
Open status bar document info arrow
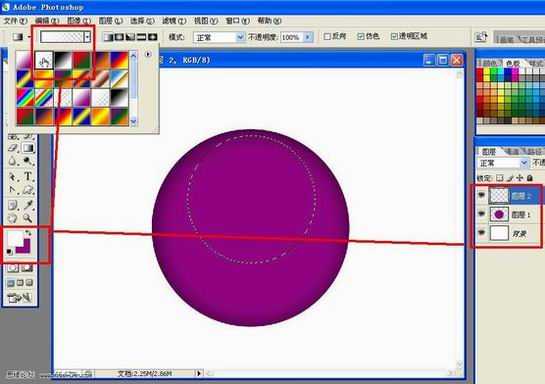199,374
